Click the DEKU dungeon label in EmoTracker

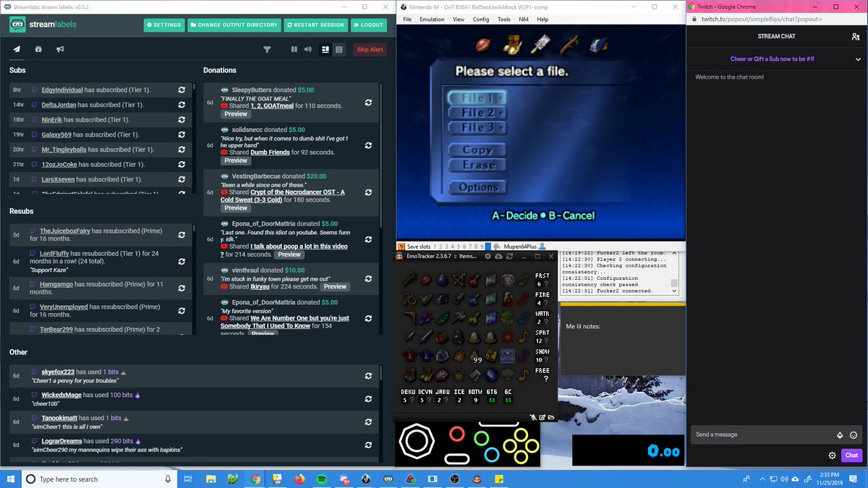(409, 392)
